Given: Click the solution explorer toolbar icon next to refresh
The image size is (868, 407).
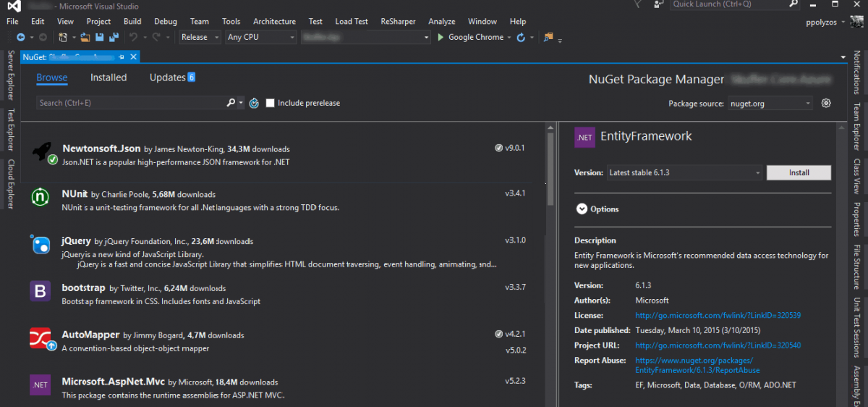Looking at the screenshot, I should (x=548, y=37).
